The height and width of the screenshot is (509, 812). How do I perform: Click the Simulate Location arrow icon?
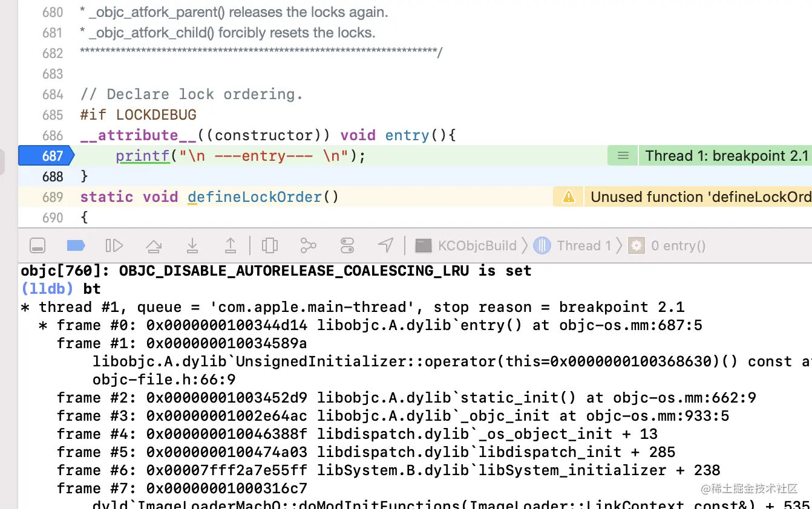[385, 245]
